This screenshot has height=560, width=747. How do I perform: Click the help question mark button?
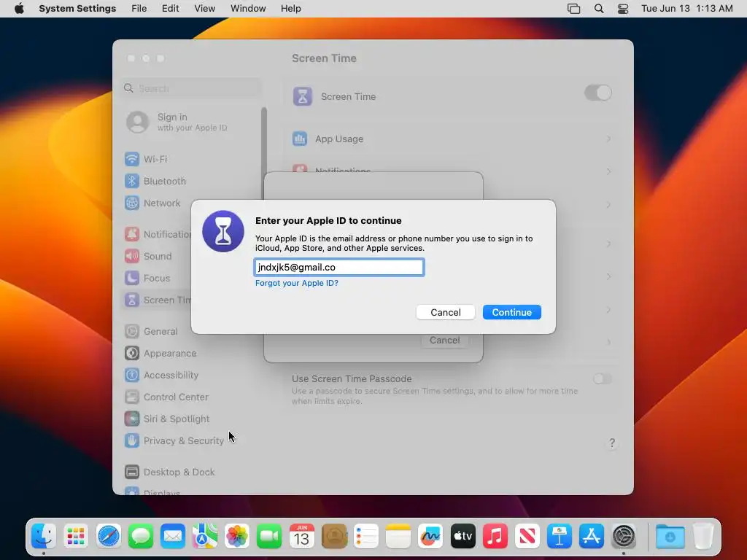pos(612,443)
